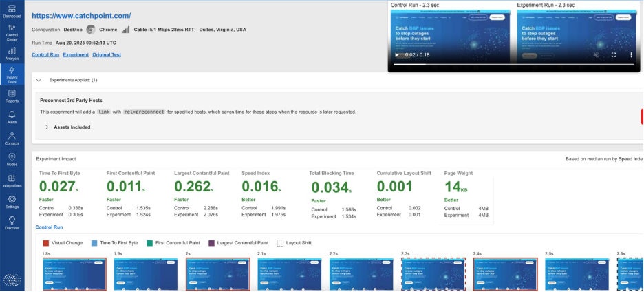Viewport: 644px width, 292px height.
Task: Select the 1.9s filmstrip frame
Action: (147, 274)
